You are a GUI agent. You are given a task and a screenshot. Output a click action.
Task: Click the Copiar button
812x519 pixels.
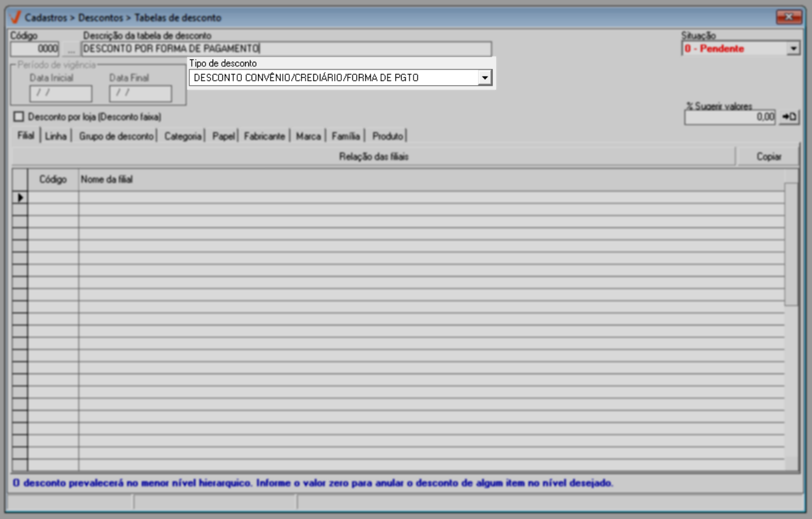(768, 157)
